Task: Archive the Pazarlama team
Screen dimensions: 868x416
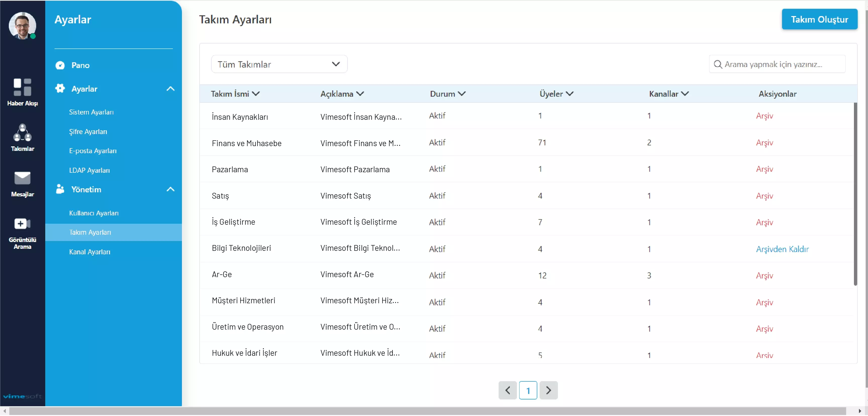Action: tap(764, 169)
